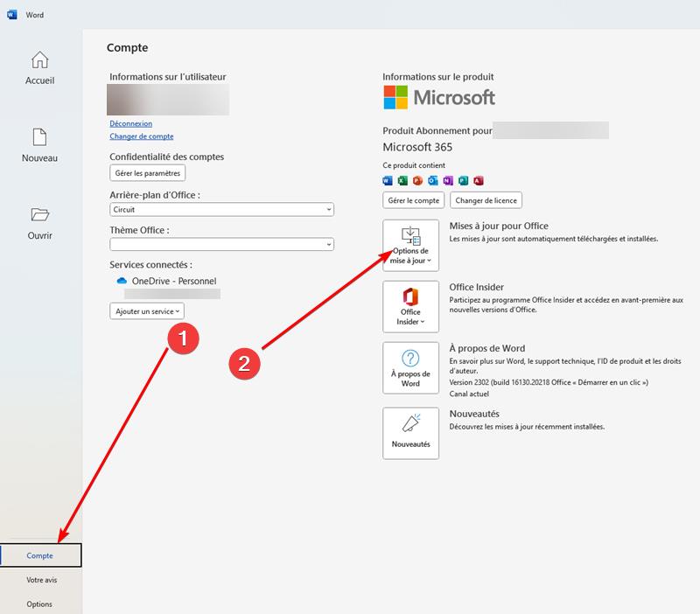Click the Ce produit contient label

coord(414,165)
